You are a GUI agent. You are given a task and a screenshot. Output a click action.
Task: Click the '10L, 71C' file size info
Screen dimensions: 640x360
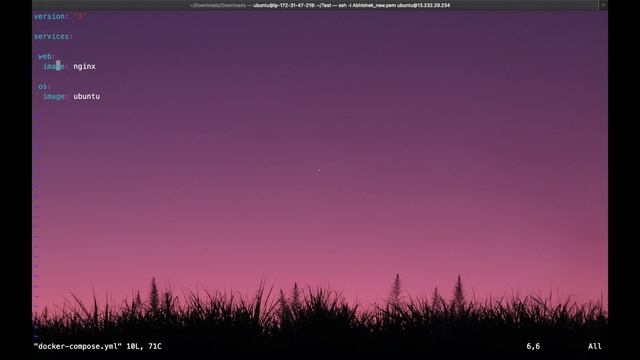pos(144,346)
